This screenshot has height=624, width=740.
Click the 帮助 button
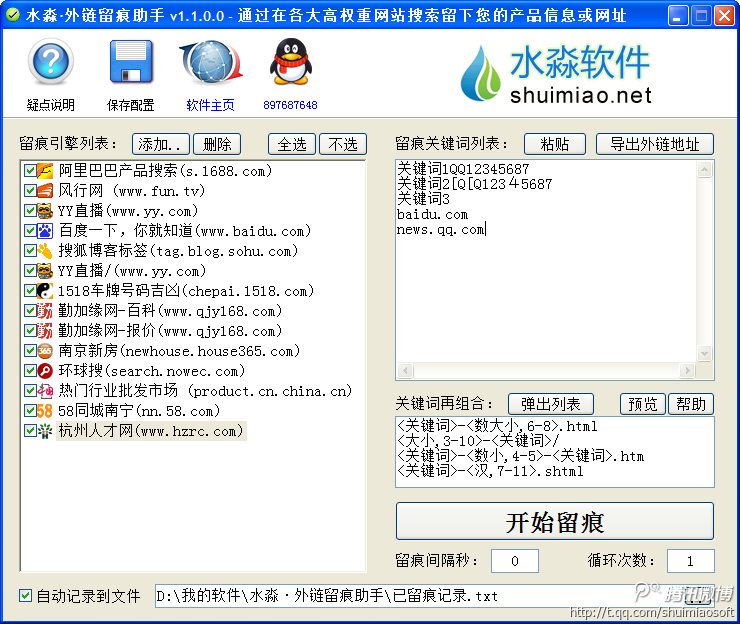(x=691, y=404)
